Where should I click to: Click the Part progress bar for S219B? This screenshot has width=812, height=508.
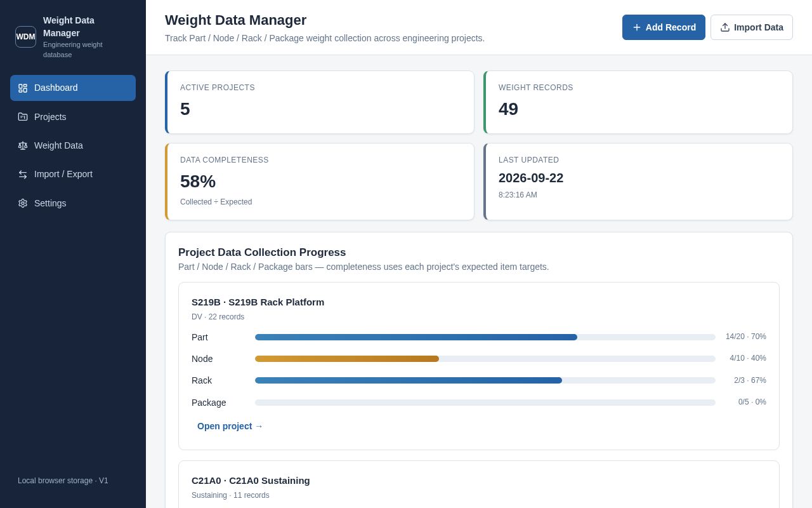coord(485,337)
